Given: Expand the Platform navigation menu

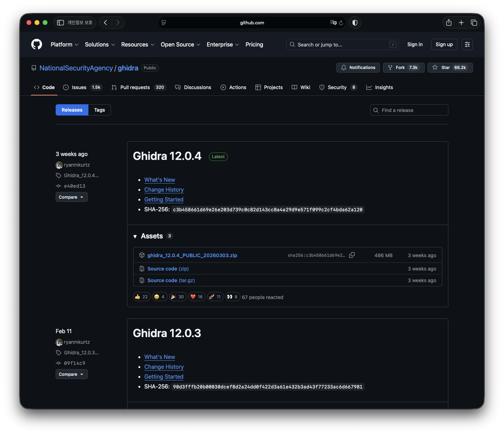Looking at the screenshot, I should (x=64, y=44).
